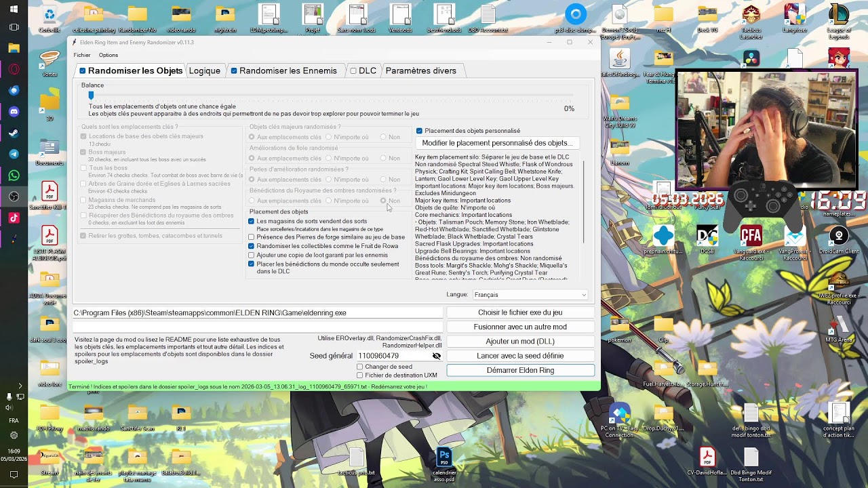Open the calendrier asso.psd Photoshop file
The image size is (868, 488).
click(x=444, y=462)
